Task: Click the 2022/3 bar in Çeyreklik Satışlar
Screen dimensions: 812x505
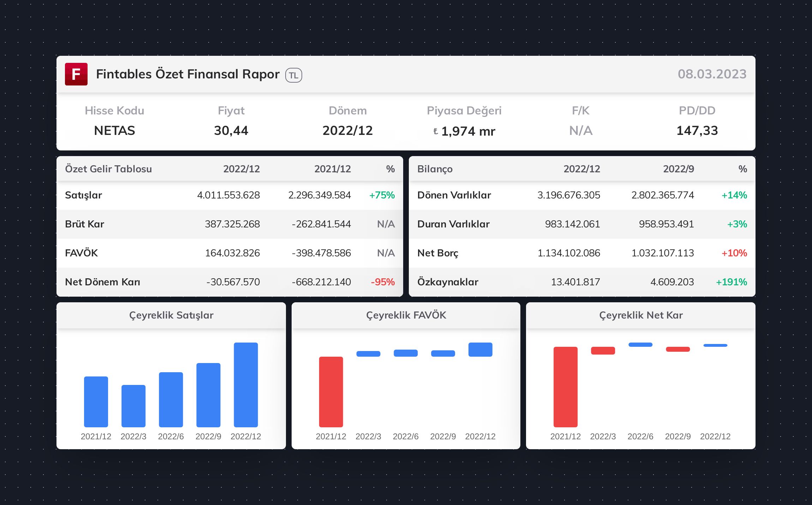Action: pos(133,406)
